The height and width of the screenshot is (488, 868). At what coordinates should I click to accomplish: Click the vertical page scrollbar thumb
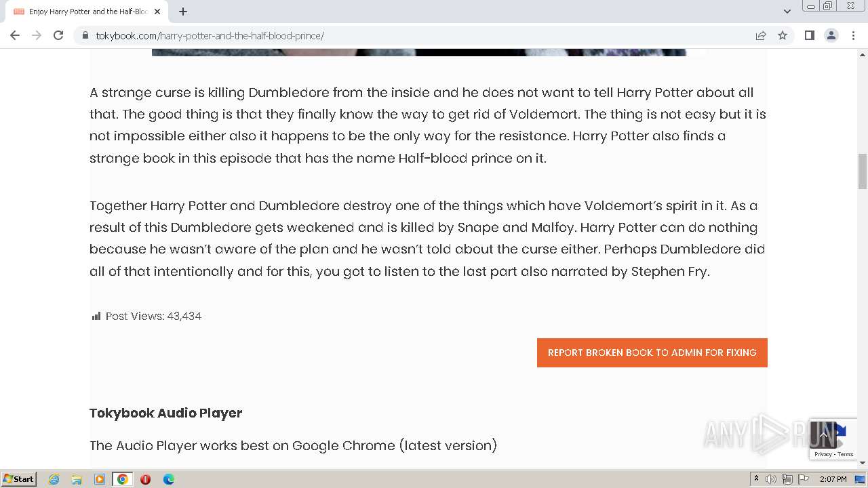pyautogui.click(x=862, y=171)
